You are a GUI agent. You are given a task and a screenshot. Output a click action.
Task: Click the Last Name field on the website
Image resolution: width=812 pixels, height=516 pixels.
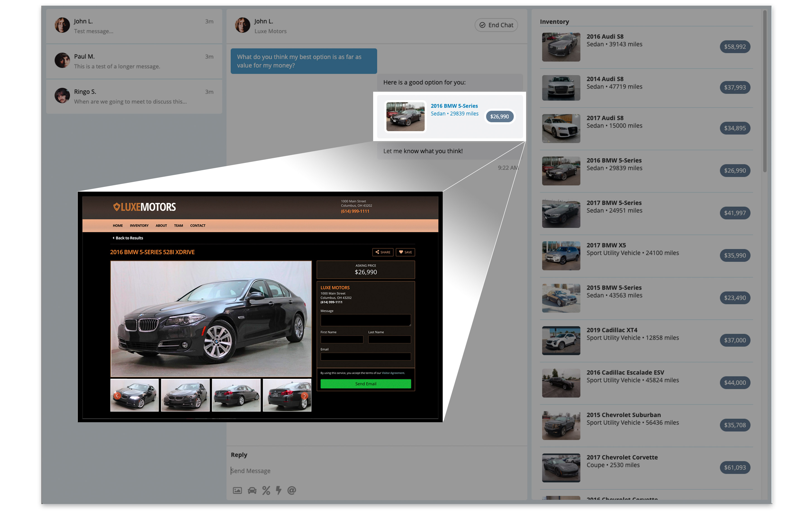(x=389, y=339)
